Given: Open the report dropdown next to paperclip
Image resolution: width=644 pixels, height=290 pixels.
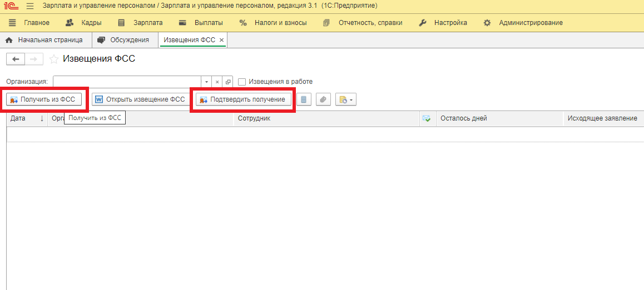Looking at the screenshot, I should coord(345,99).
